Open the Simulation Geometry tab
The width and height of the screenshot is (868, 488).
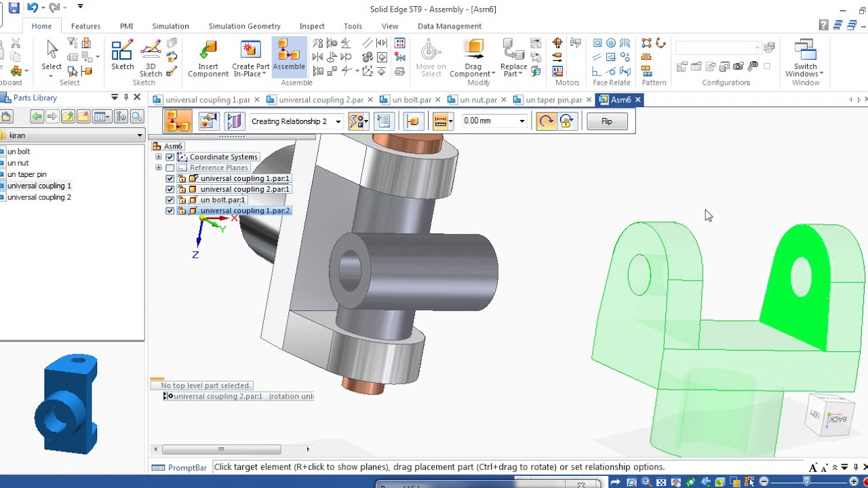[244, 26]
